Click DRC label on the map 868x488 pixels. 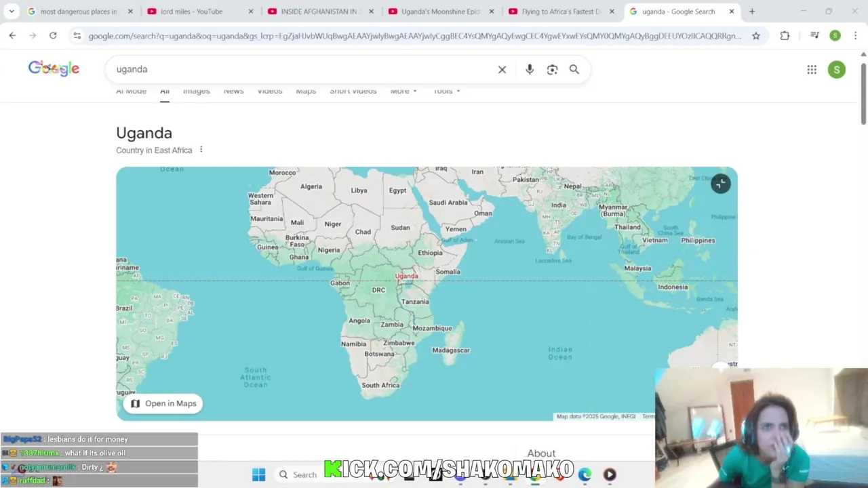[x=378, y=290]
